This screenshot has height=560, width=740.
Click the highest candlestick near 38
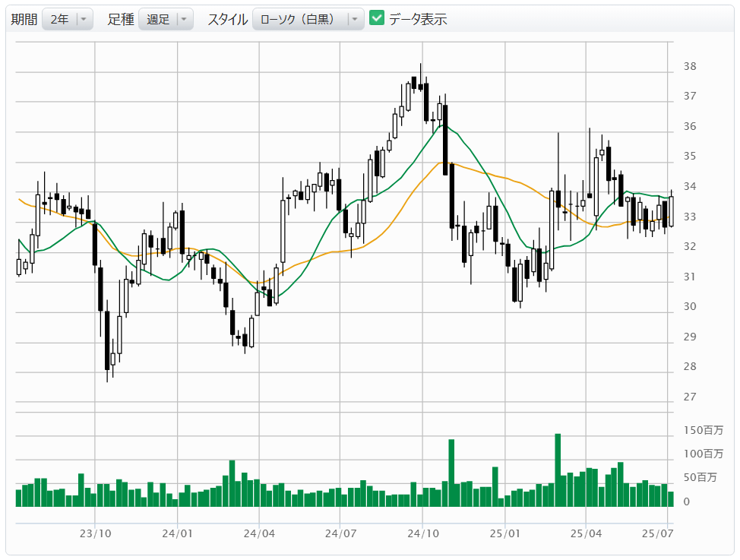click(x=420, y=78)
